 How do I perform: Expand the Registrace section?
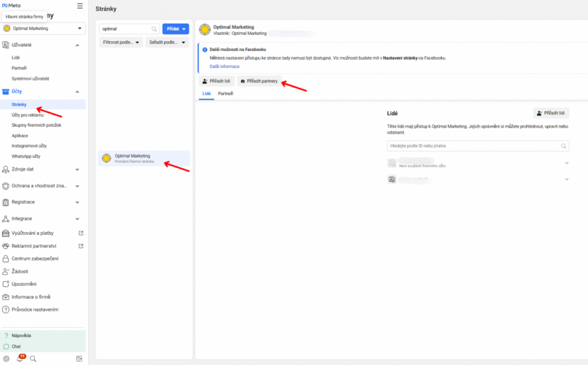point(77,202)
